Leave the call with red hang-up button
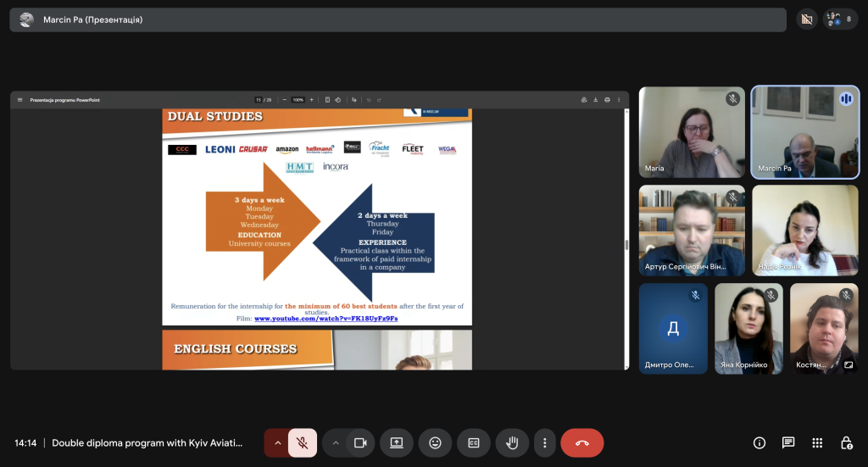The image size is (868, 467). click(582, 442)
